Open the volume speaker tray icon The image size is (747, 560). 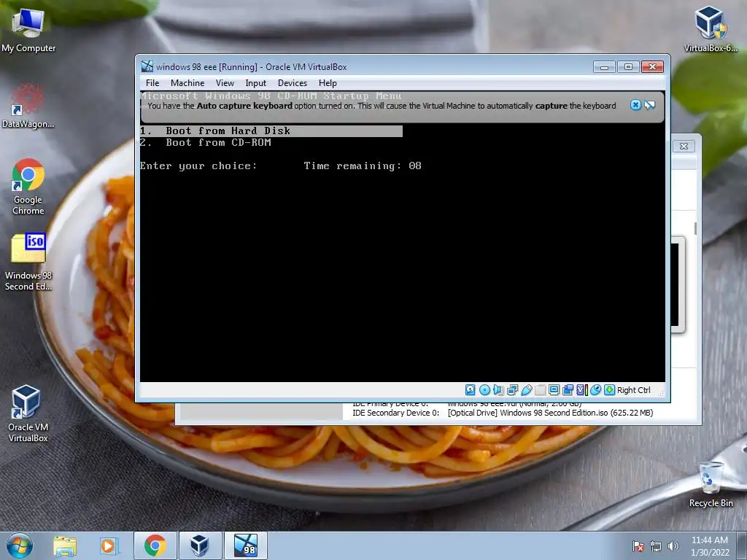click(x=673, y=546)
